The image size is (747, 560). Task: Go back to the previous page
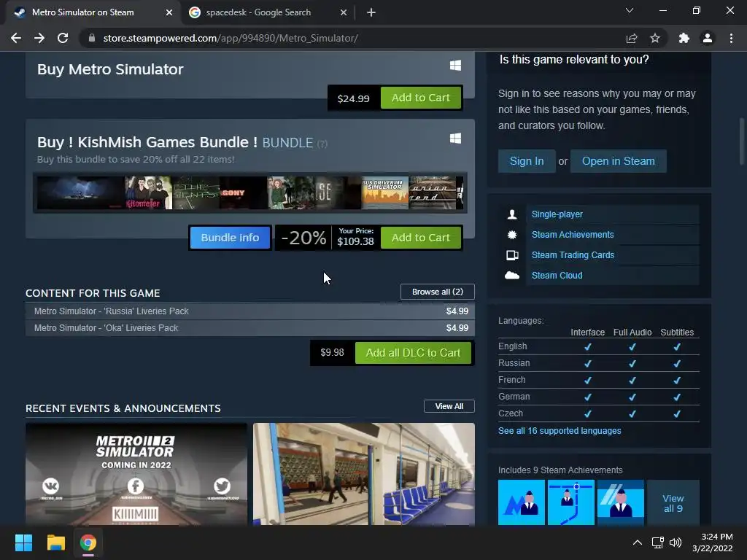16,38
